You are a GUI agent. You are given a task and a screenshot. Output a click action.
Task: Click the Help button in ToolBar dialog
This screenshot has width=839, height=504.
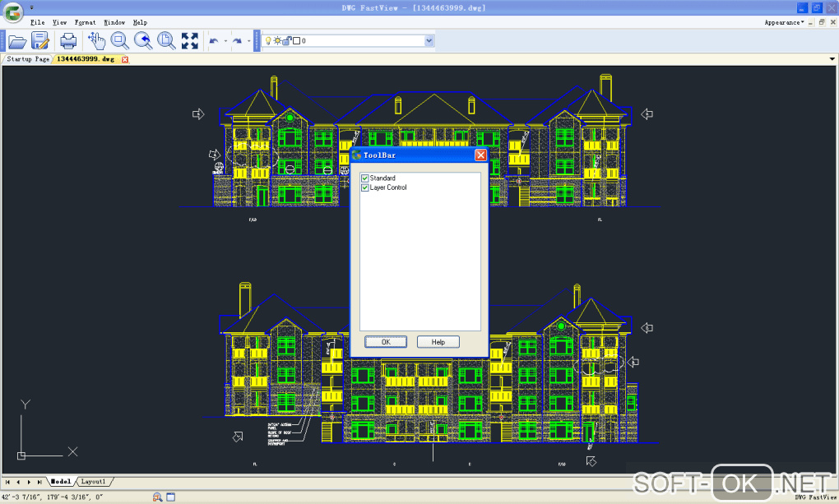click(438, 342)
